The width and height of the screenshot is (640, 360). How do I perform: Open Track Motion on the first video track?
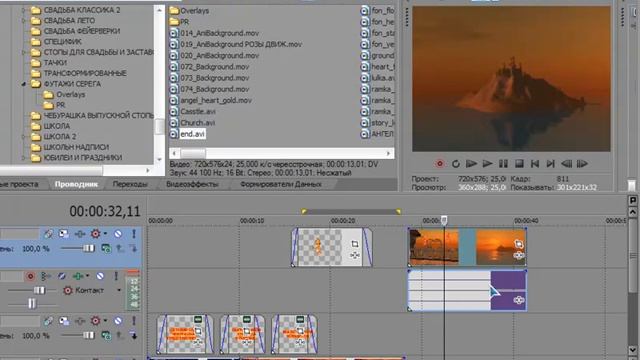pyautogui.click(x=64, y=234)
